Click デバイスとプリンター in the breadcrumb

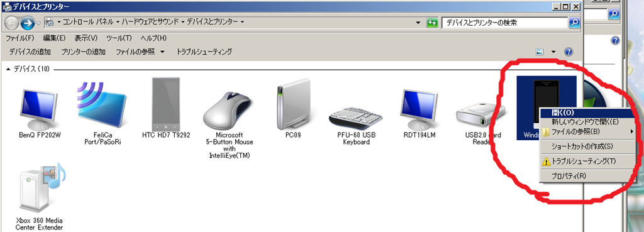(x=213, y=22)
